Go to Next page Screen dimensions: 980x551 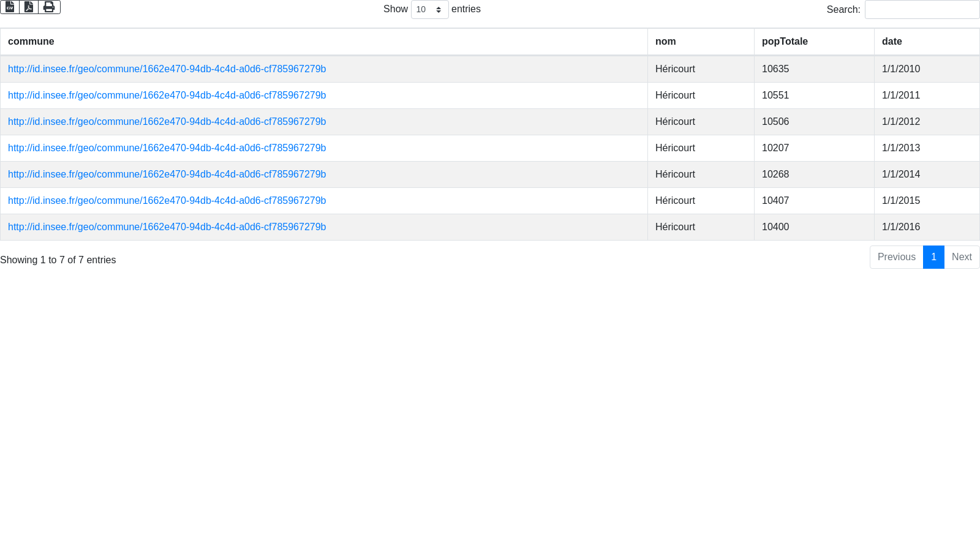pos(962,257)
